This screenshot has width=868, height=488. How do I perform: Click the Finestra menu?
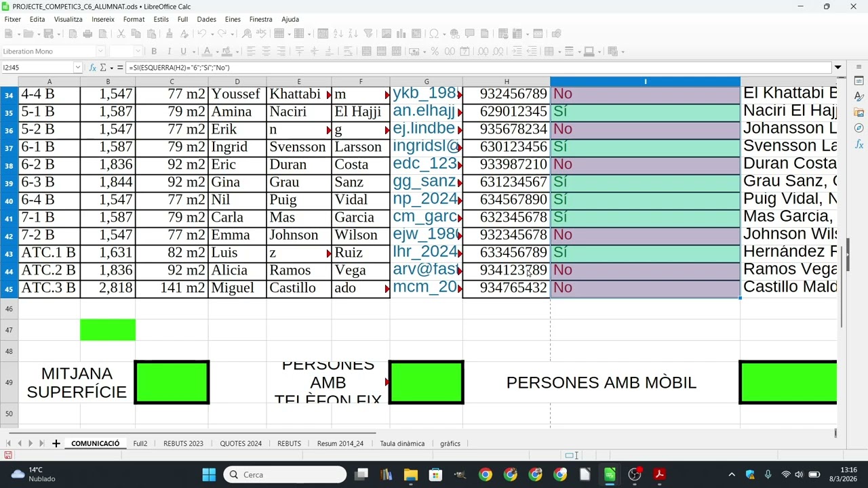point(260,19)
